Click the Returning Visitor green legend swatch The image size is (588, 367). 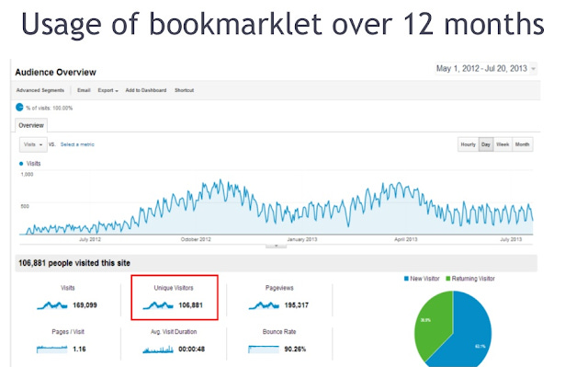point(447,279)
